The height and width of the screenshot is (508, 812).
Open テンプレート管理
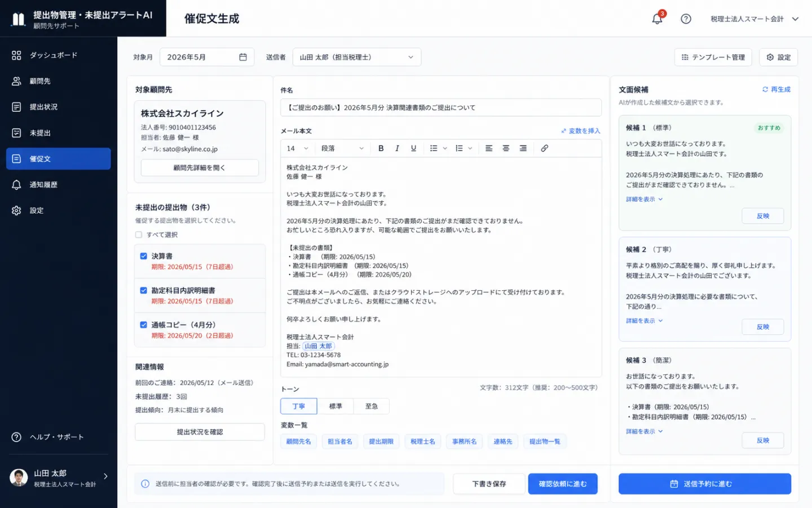coord(713,57)
